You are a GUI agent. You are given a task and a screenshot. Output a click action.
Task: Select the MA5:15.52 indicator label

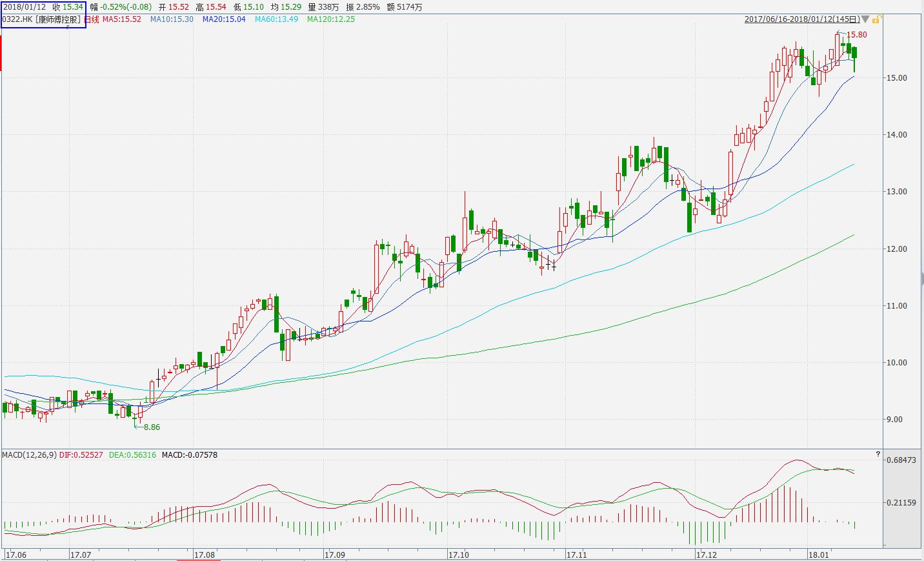coord(122,19)
